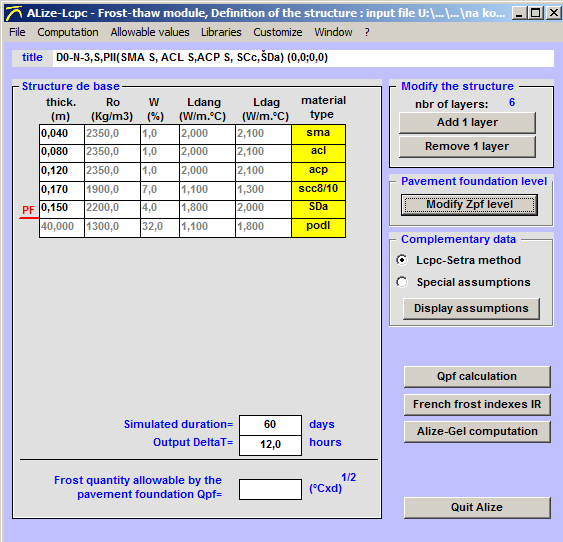Click the empty Qpf frost quantity field
Screen dimensions: 563x542
coord(270,489)
